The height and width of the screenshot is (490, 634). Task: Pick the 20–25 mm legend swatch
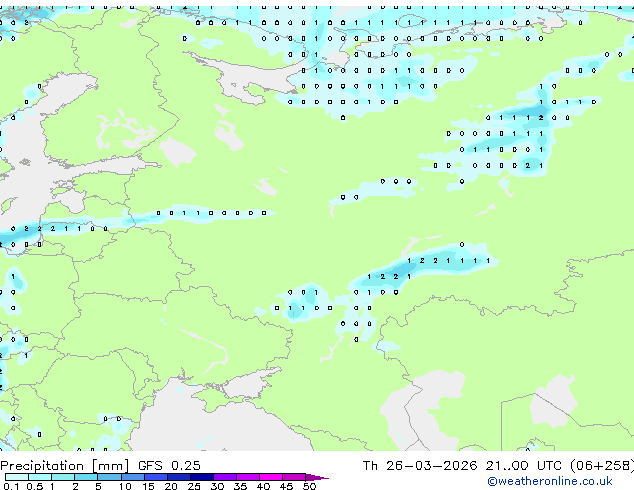(179, 477)
